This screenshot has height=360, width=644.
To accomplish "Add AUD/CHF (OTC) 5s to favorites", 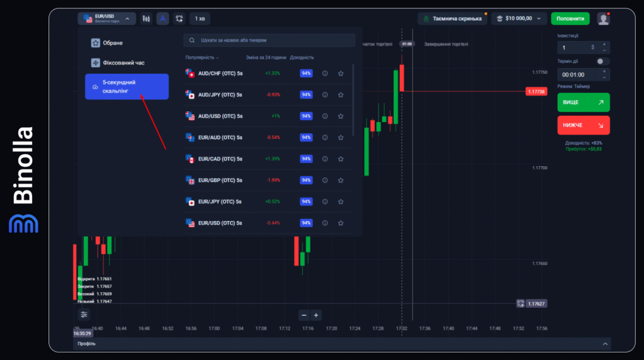I will pos(340,74).
